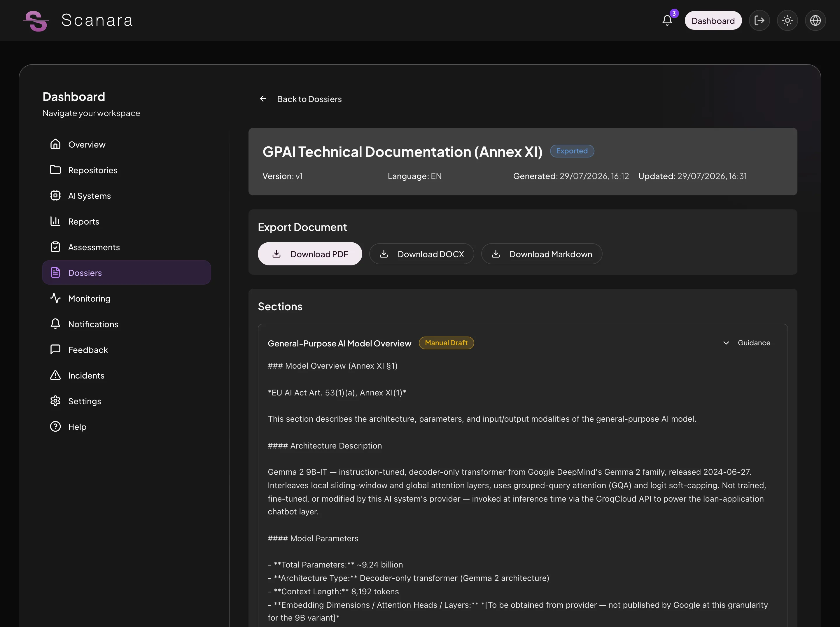Viewport: 840px width, 627px height.
Task: Click the download icon in the Download Markdown button
Action: pyautogui.click(x=496, y=253)
